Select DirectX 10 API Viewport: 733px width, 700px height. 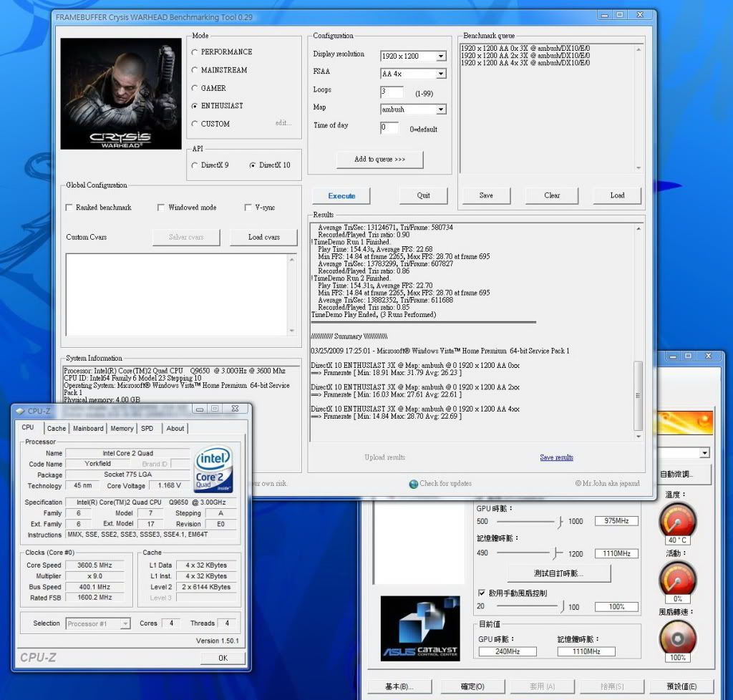pos(253,165)
